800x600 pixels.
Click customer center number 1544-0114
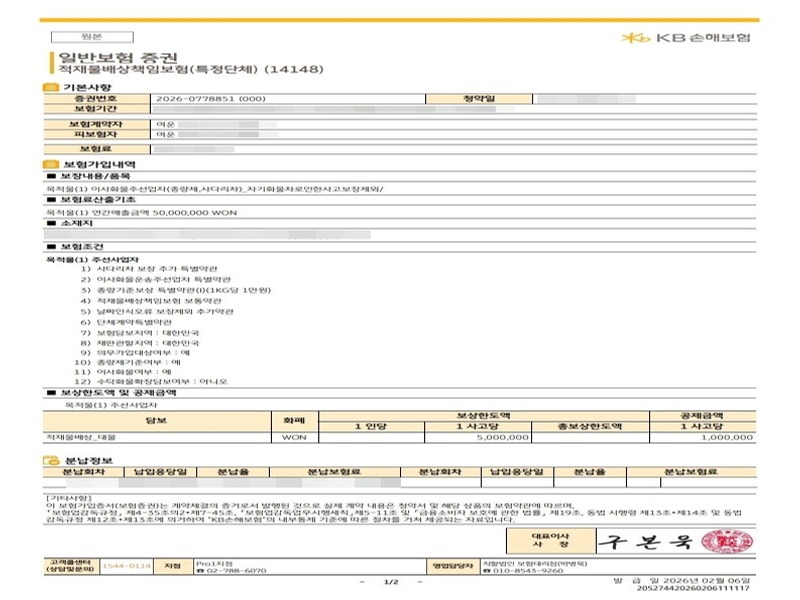[127, 566]
